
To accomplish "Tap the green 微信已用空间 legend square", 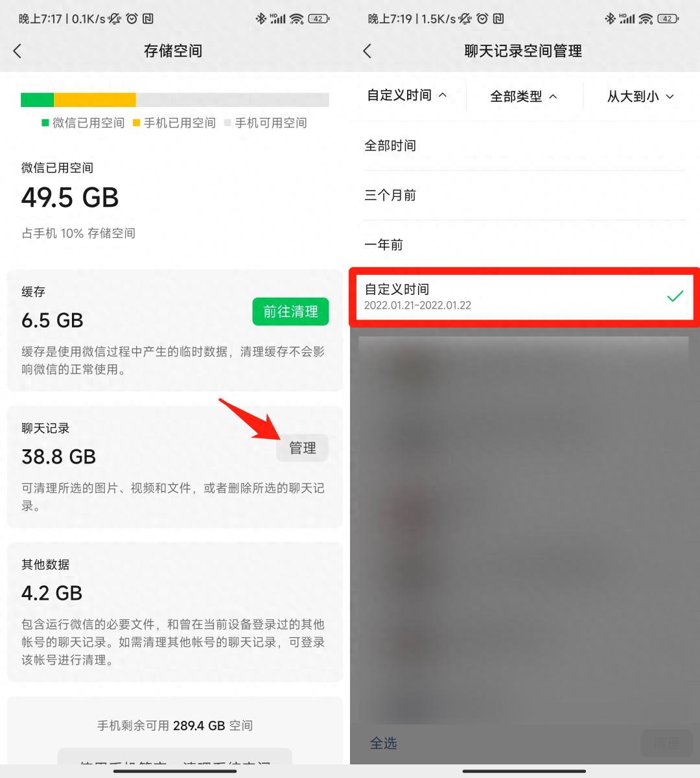I will click(45, 123).
